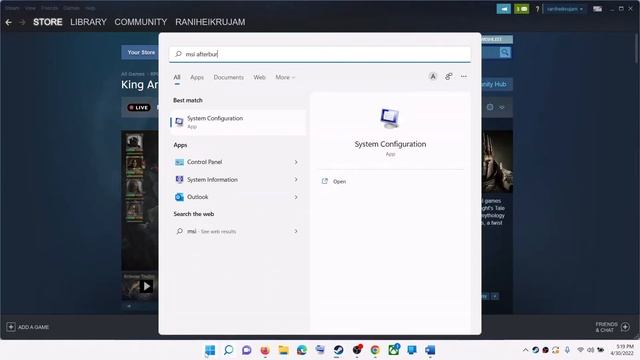
Task: Click the search work/school link icon
Action: pos(449,76)
